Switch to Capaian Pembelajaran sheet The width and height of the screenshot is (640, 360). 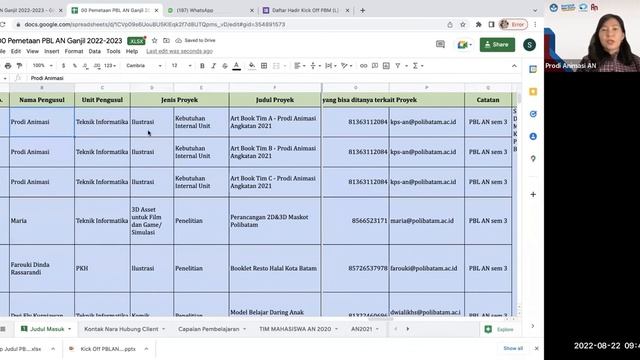pos(208,329)
